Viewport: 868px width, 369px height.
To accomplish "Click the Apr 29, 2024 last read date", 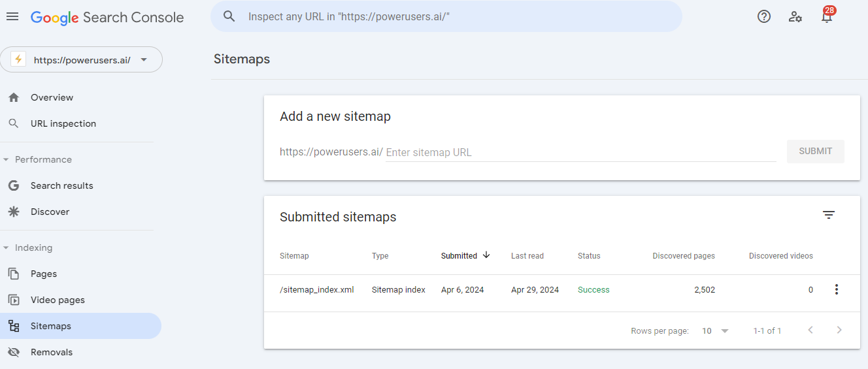I will [535, 290].
